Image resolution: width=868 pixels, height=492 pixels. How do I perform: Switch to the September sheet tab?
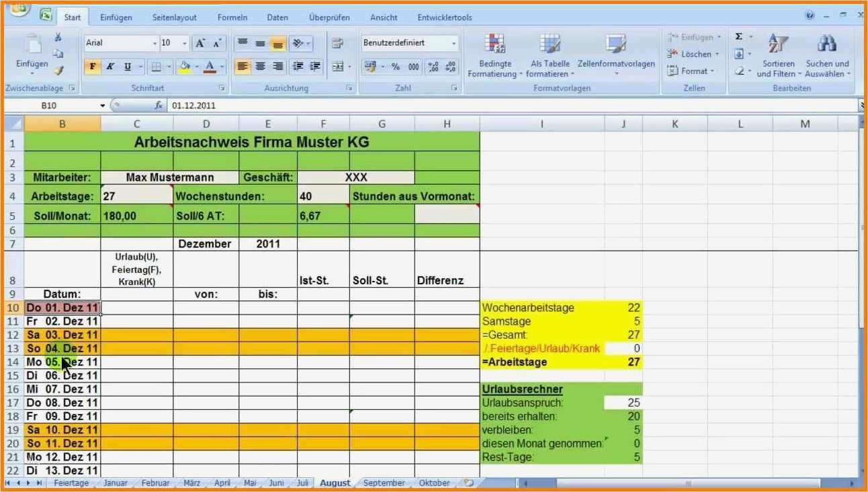click(x=384, y=483)
